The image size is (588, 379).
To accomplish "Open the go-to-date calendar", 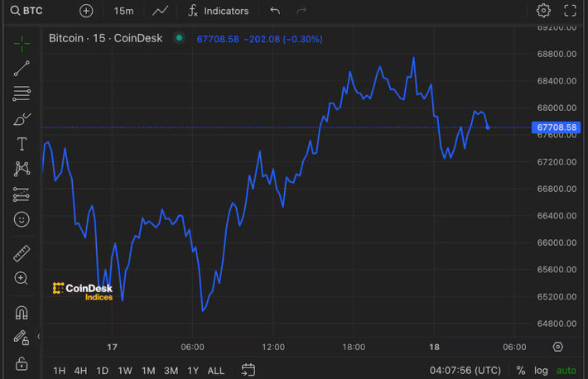I will (248, 370).
